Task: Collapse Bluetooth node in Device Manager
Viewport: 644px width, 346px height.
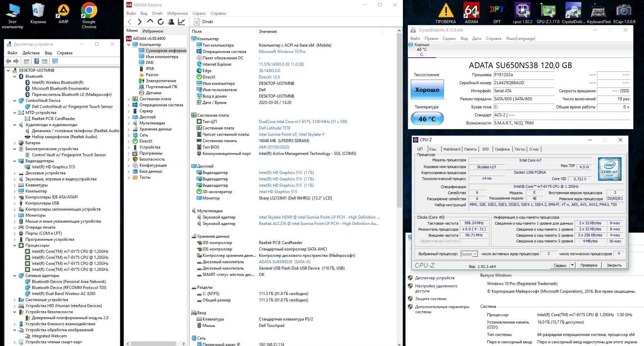Action: point(15,76)
